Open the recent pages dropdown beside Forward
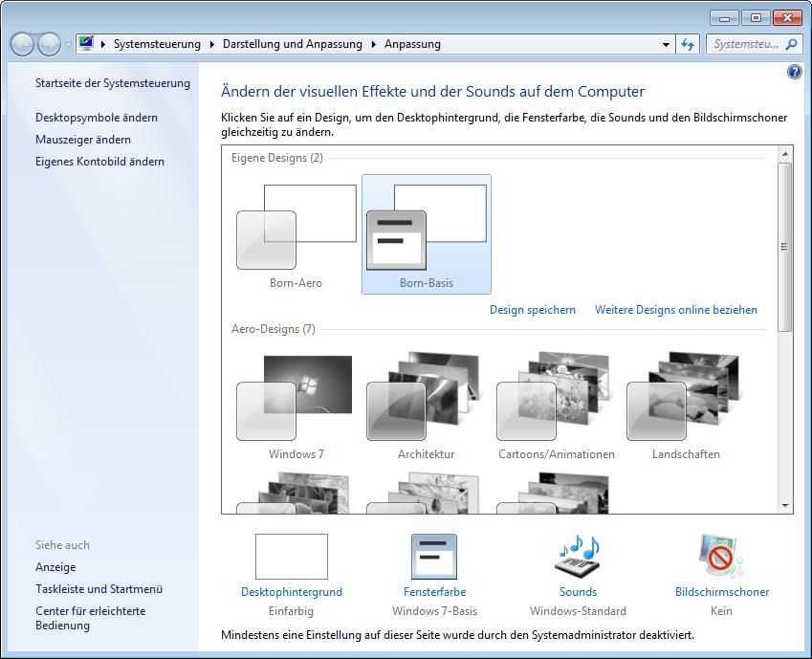Screen dimensions: 812x659 68,45
